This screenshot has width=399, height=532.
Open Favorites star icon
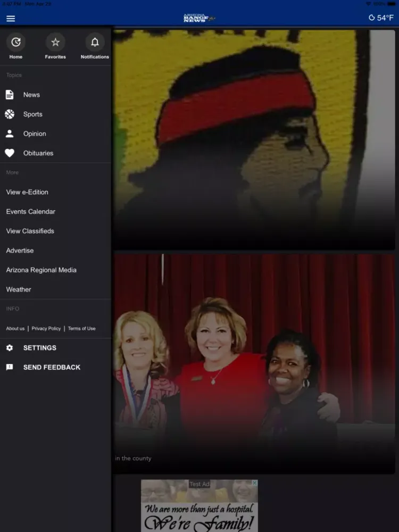(55, 42)
